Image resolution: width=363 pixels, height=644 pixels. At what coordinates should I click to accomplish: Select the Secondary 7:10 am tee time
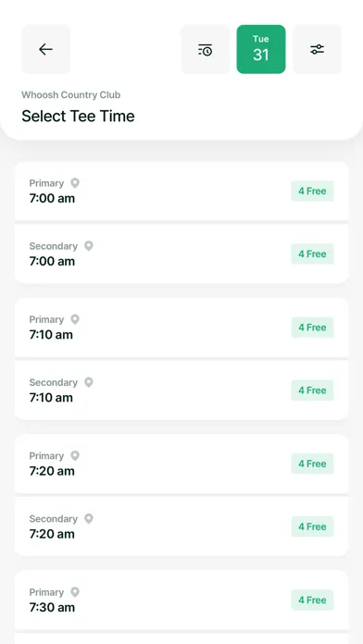pyautogui.click(x=181, y=390)
